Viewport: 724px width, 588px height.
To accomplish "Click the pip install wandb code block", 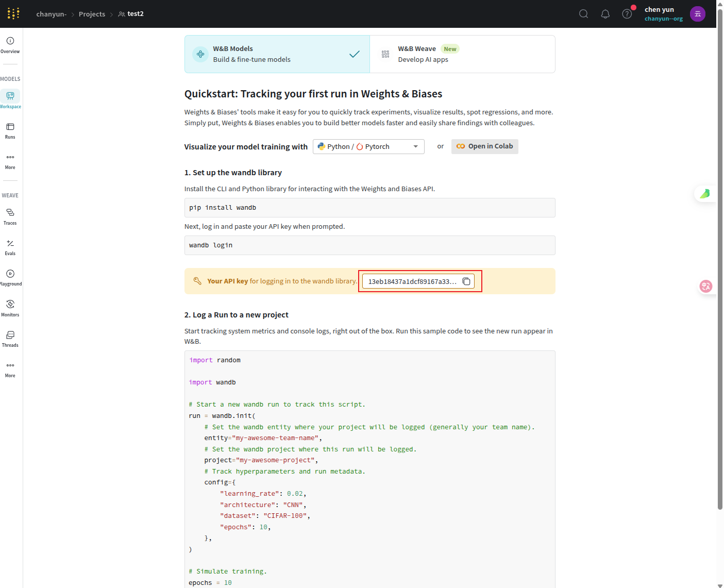I will pos(370,208).
